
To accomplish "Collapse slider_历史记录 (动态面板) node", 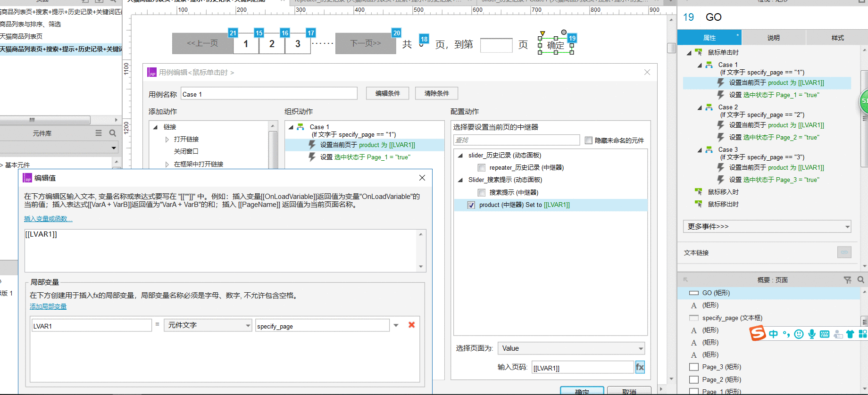I will point(460,156).
